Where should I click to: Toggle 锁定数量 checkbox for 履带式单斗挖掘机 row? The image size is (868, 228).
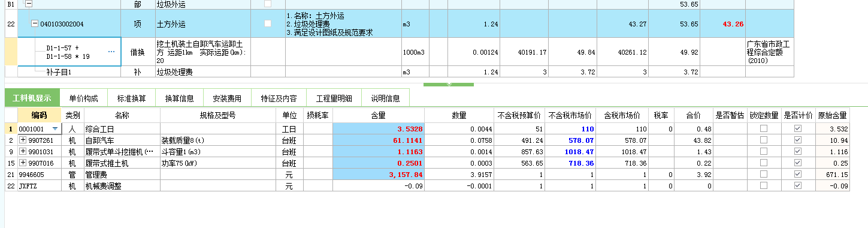click(x=763, y=152)
